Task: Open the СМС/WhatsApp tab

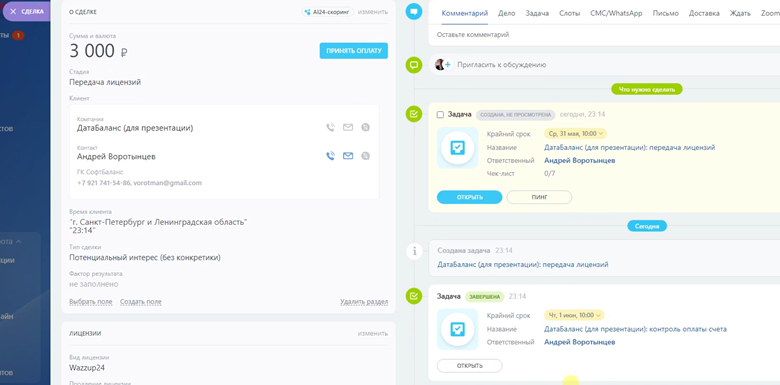Action: 616,13
